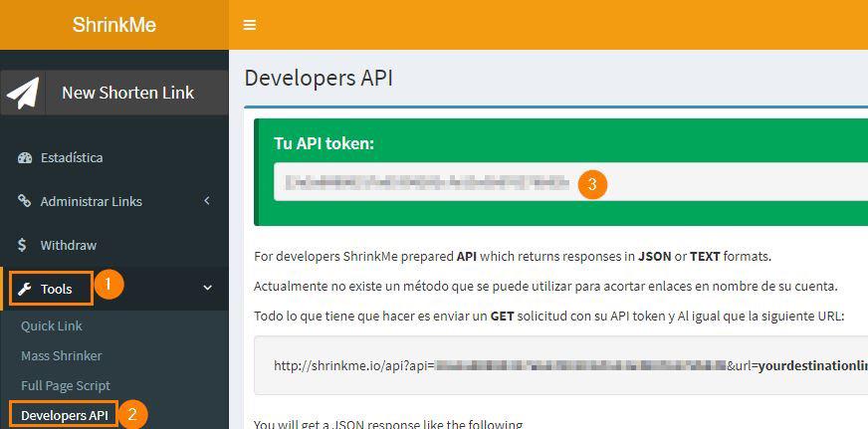868x429 pixels.
Task: Click the example API URL code box
Action: pos(560,364)
